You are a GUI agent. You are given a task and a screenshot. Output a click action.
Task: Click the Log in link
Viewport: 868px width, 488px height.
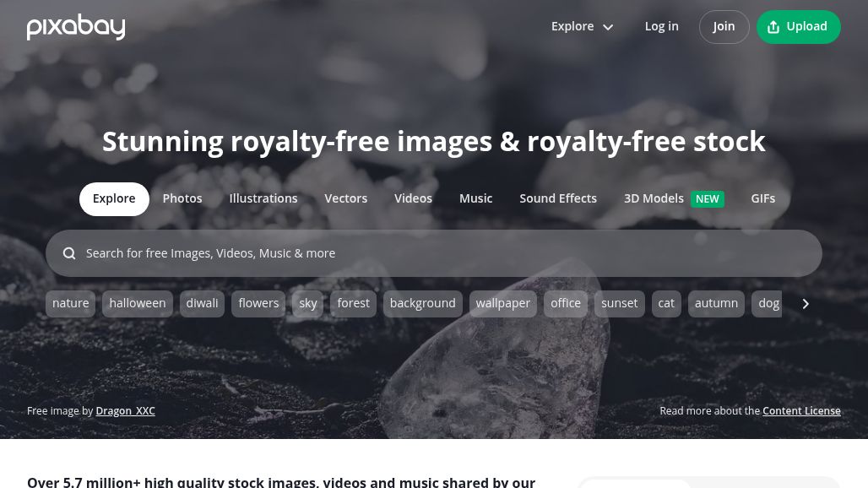click(661, 26)
